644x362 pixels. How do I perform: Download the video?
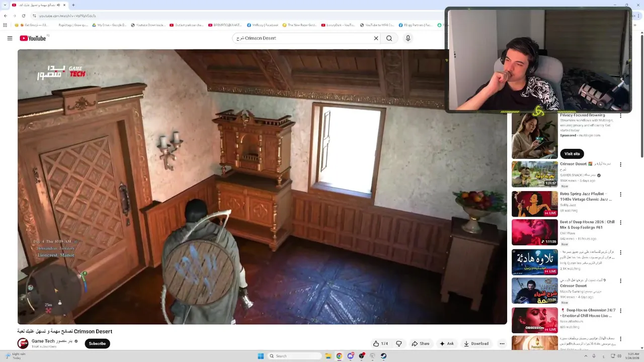(476, 343)
